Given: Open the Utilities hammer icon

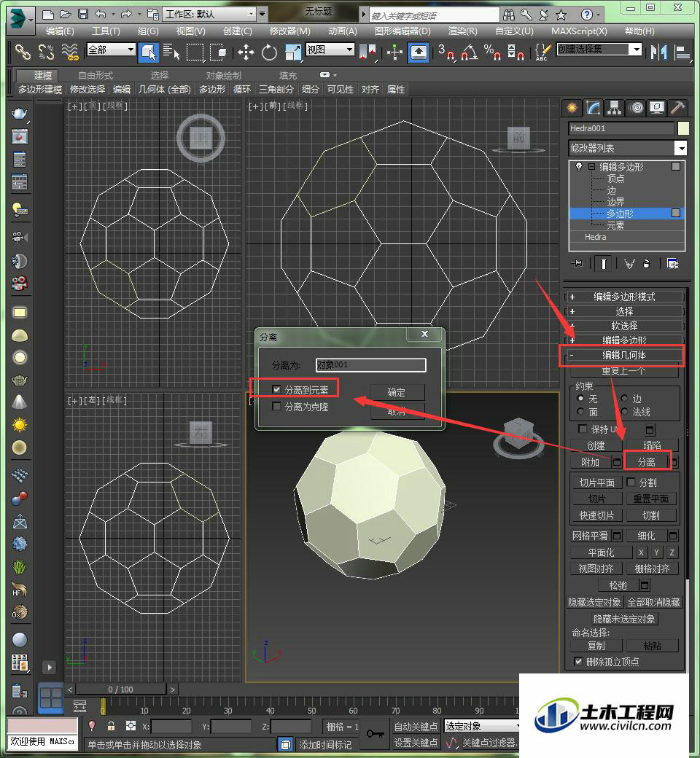Looking at the screenshot, I should (x=677, y=108).
